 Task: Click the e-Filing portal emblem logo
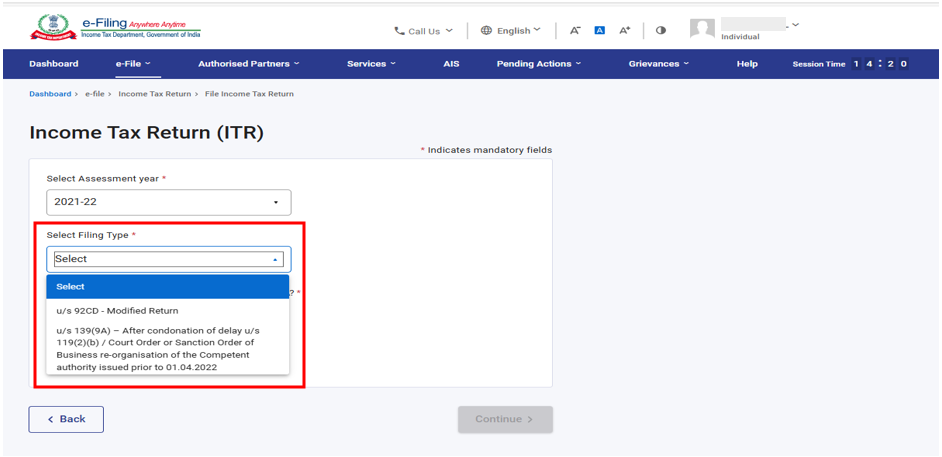tap(53, 28)
